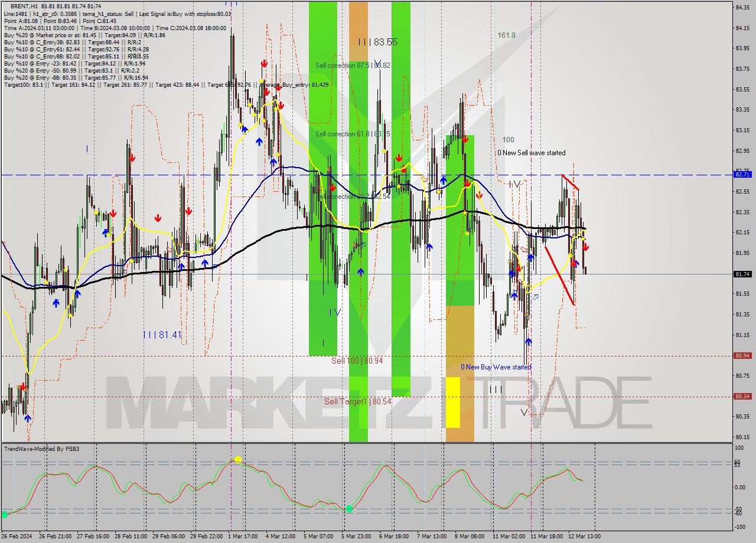Click the yellow rectangle below New Buy Wave

(x=452, y=403)
